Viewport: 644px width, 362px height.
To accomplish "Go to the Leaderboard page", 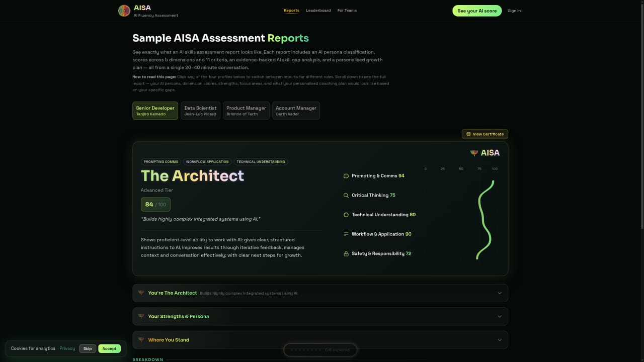I will click(318, 11).
